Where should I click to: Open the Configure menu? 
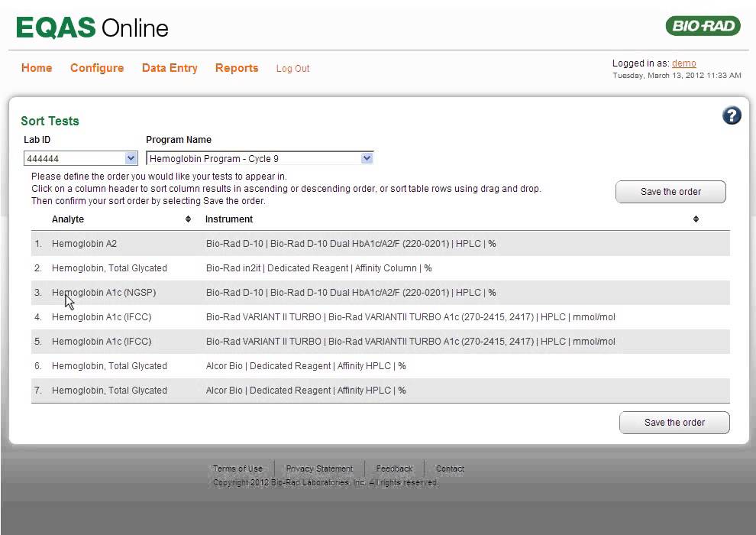pos(97,68)
